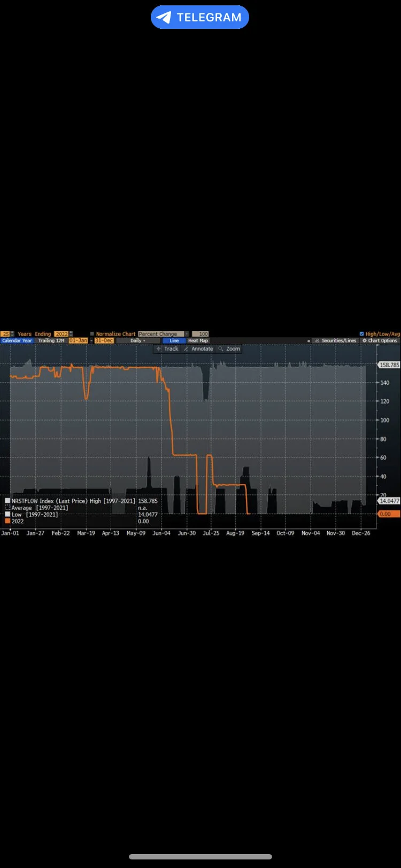Click the Jan-01 x-axis date label

(10, 533)
